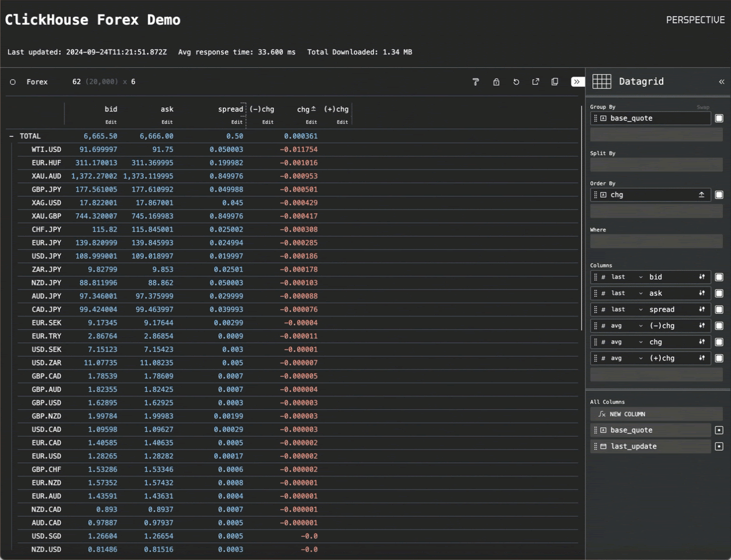Image resolution: width=731 pixels, height=560 pixels.
Task: Activate the last_update column toggle
Action: pos(719,446)
